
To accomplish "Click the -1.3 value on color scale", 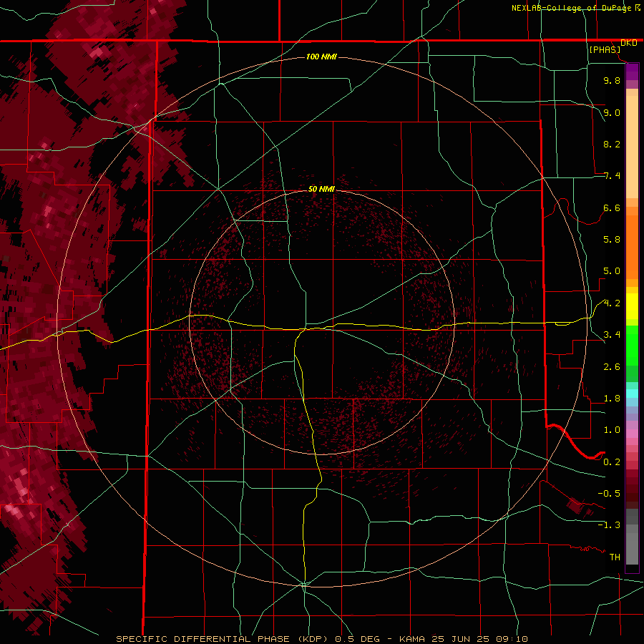I will pyautogui.click(x=609, y=525).
